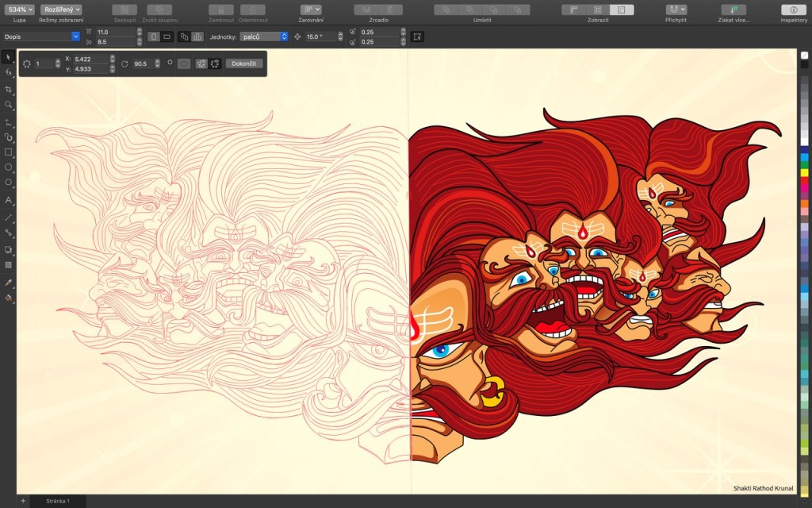
Task: Open the Přichytit snap dropdown
Action: 676,10
